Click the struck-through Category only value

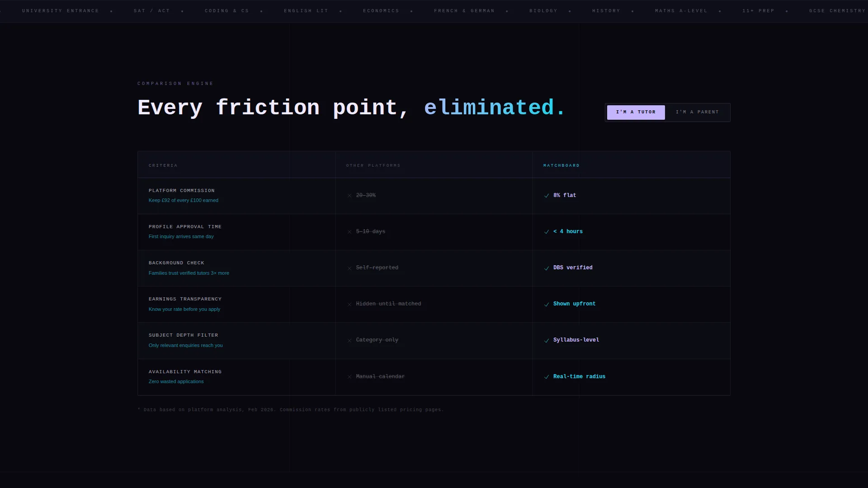click(x=377, y=340)
